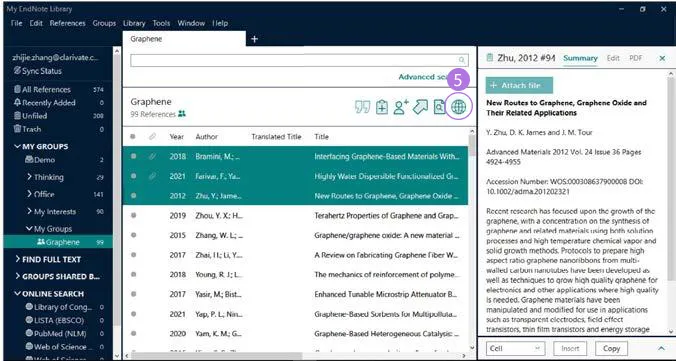
Task: Open the Library menu
Action: pyautogui.click(x=134, y=23)
